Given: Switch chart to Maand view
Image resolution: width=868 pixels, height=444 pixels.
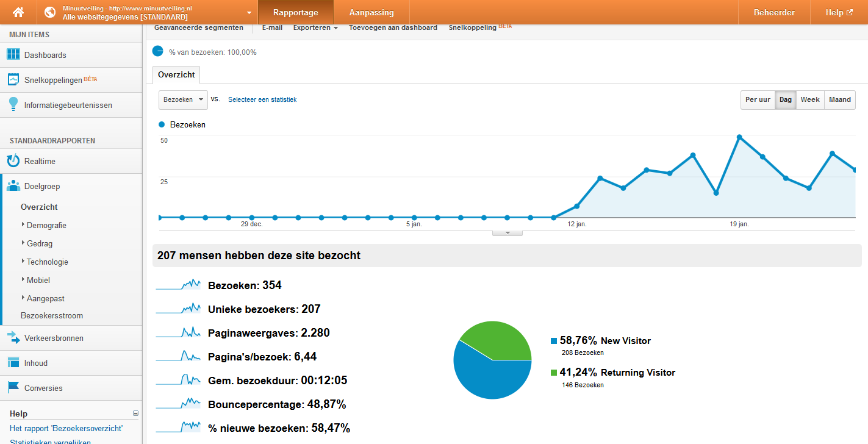Looking at the screenshot, I should click(x=840, y=99).
